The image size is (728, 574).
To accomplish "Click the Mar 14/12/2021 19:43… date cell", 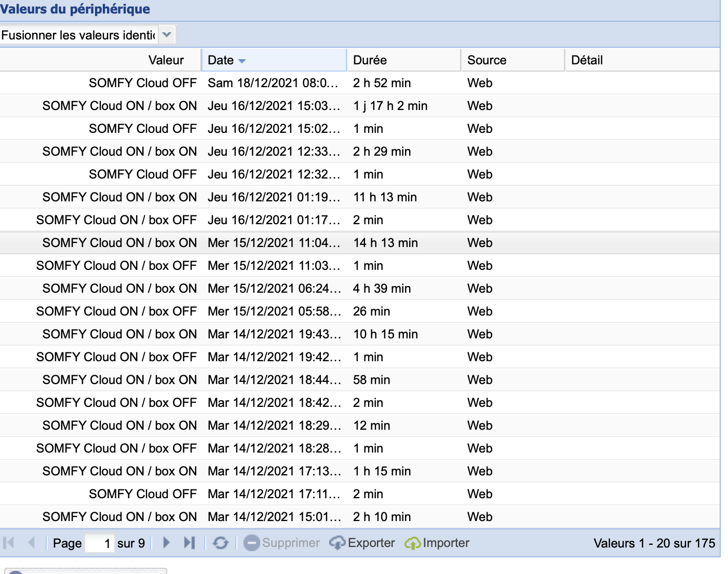I will [x=274, y=334].
